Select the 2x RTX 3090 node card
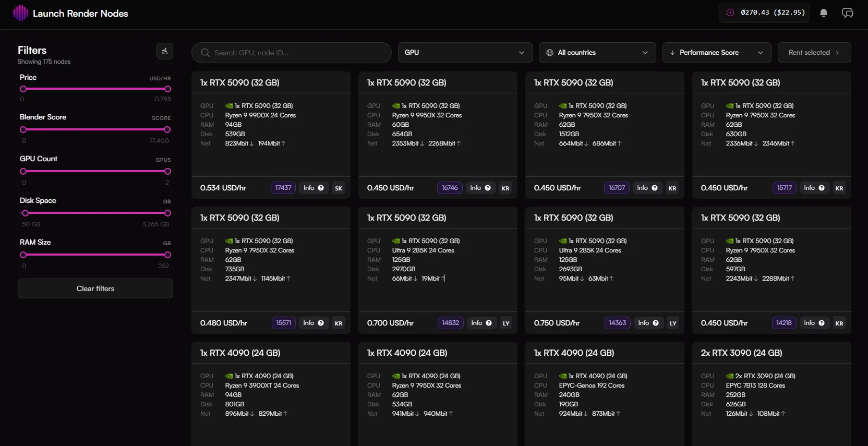The image size is (868, 446). coord(771,394)
